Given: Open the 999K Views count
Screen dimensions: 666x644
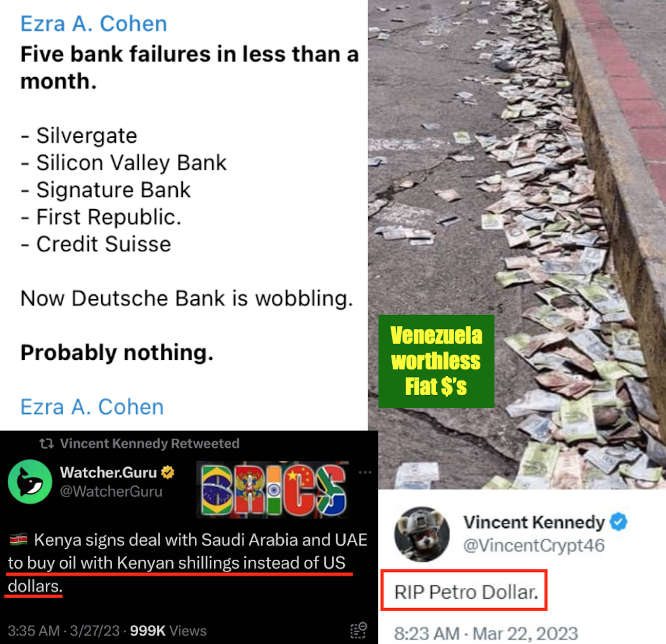Looking at the screenshot, I should click(x=168, y=631).
